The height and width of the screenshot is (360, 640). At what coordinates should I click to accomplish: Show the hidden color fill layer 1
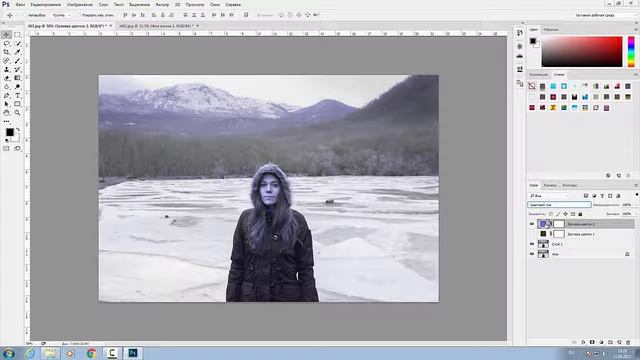point(532,234)
